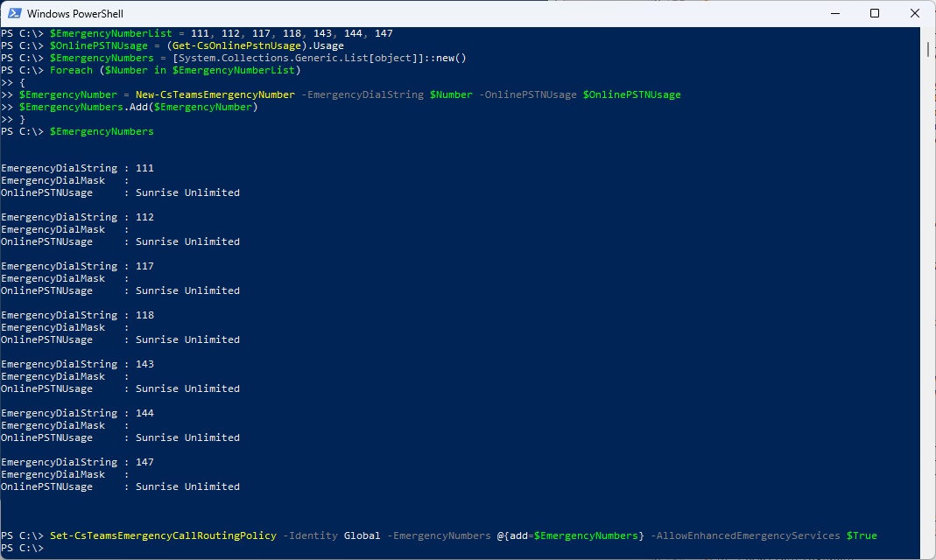Click the "$True" value
This screenshot has height=560, width=936.
(x=862, y=535)
